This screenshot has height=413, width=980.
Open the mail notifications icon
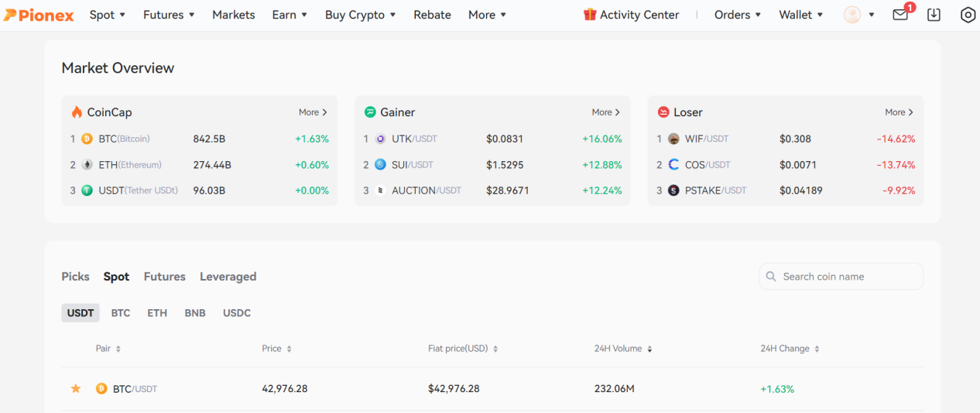[900, 15]
